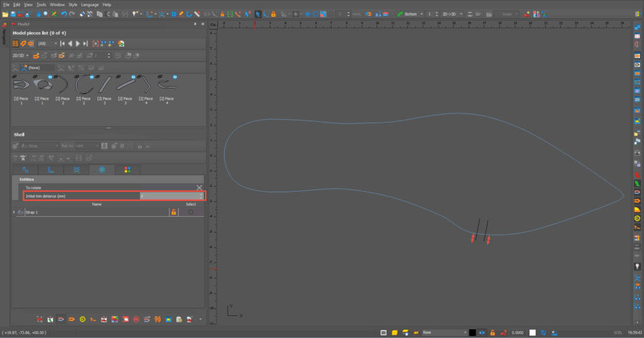This screenshot has height=338, width=644.
Task: Click the red spiral icon in bottom toolbar
Action: (x=136, y=319)
